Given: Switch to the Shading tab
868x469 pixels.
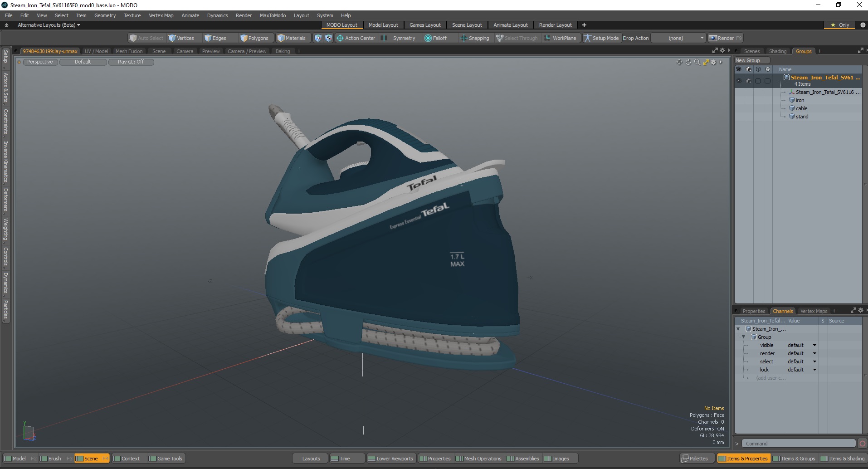Looking at the screenshot, I should click(x=778, y=51).
